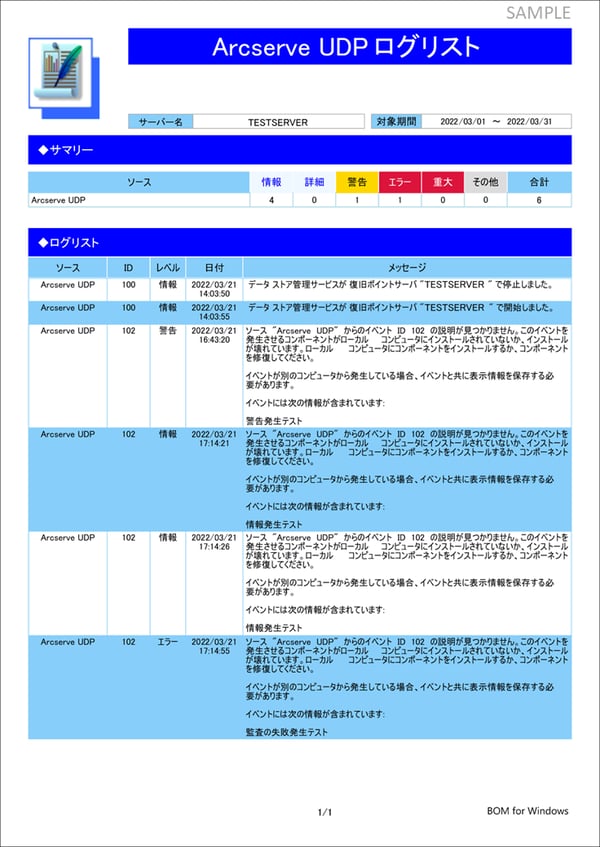Click 情報発生テスト in the 17:14:21 row
Image resolution: width=600 pixels, height=847 pixels.
click(x=274, y=525)
